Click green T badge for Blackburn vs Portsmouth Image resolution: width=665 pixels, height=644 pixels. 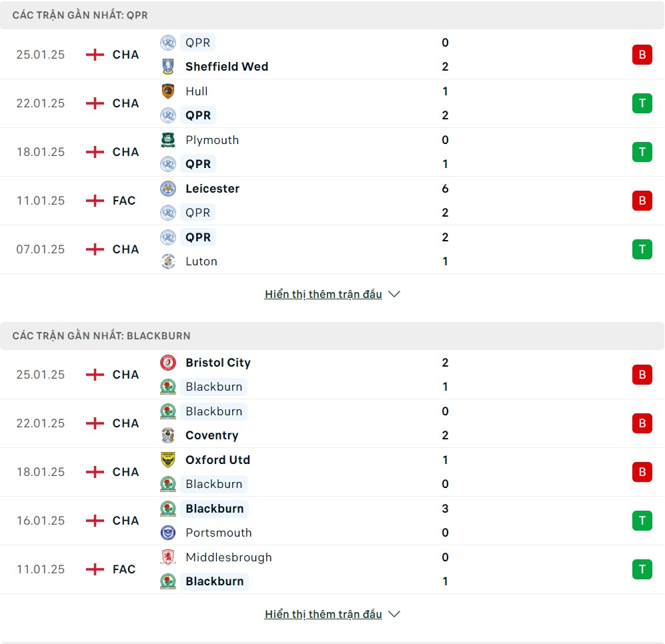642,521
